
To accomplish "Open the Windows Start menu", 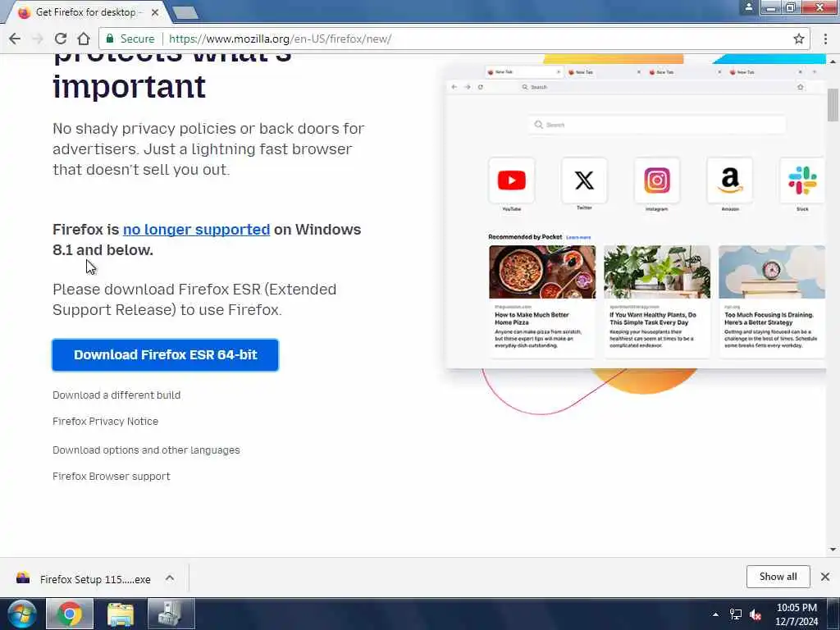I will pos(21,614).
